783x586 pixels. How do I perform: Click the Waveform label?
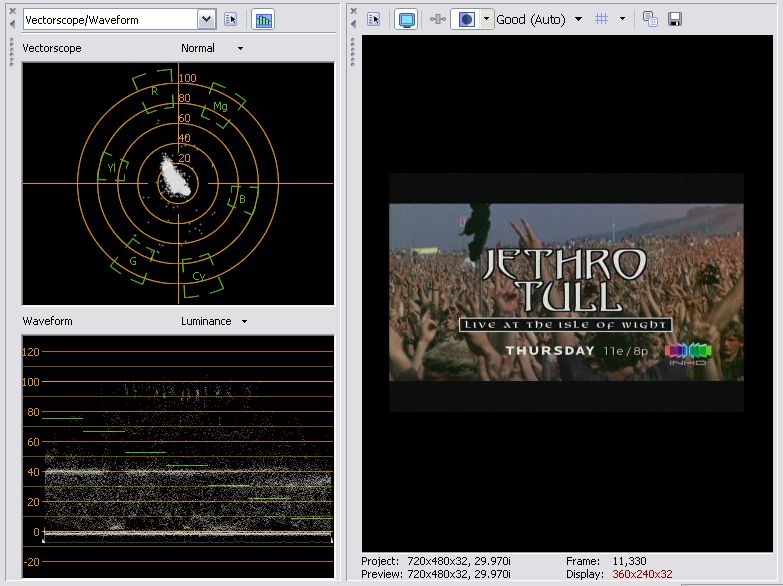point(47,321)
